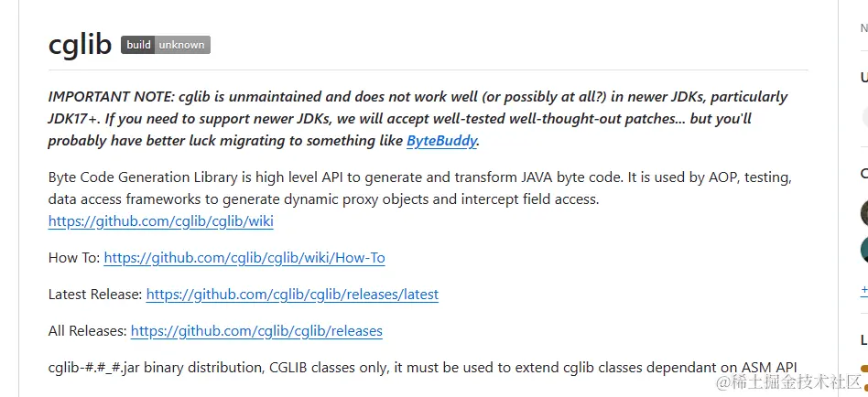Click the cglib-#.#_#.jar binary distribution line
This screenshot has width=868, height=397.
[422, 368]
